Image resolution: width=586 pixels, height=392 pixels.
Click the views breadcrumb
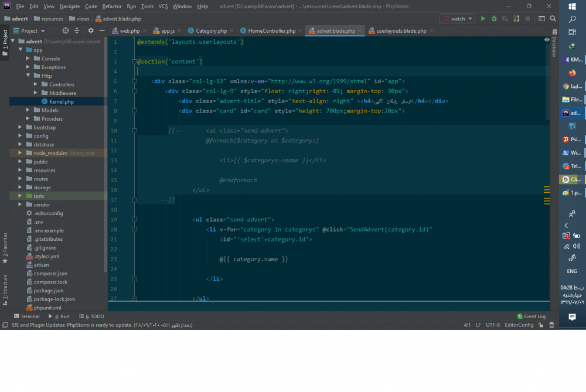point(79,19)
